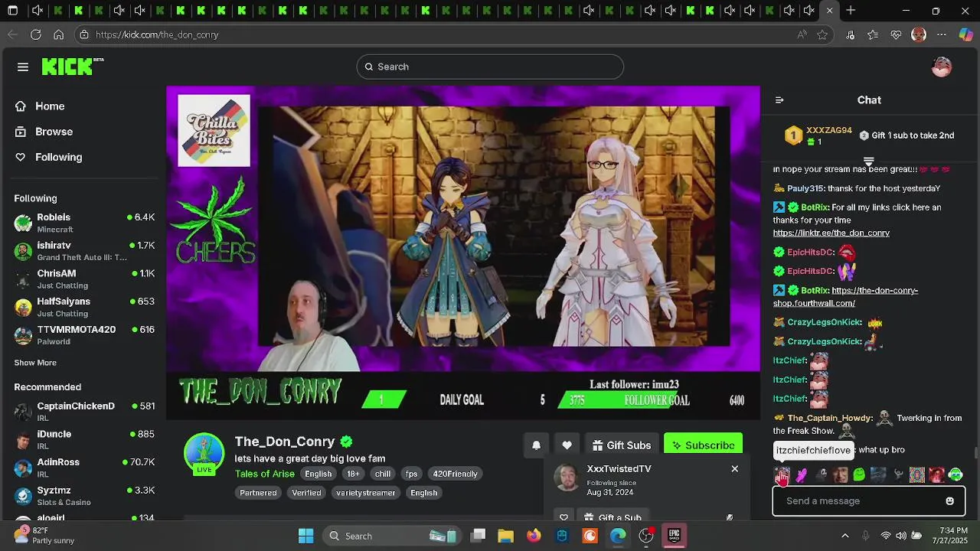Add page to favorites with star icon
980x551 pixels.
click(x=822, y=34)
